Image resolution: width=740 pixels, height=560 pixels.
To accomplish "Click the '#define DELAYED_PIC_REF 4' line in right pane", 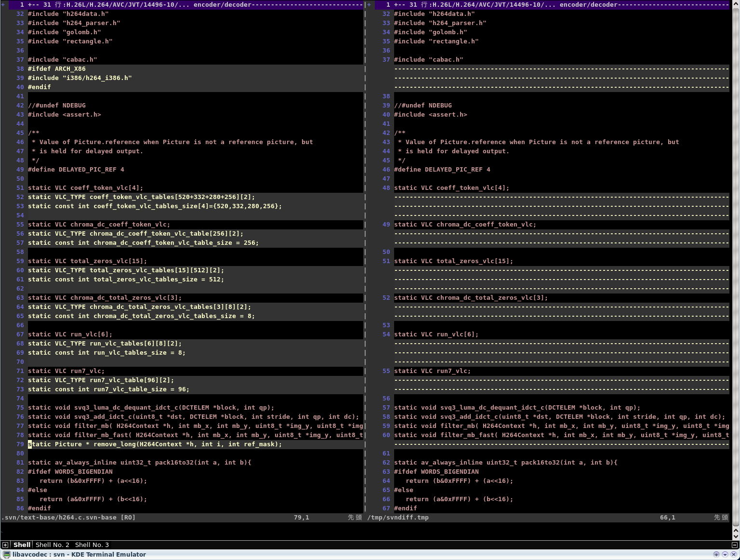I will click(x=442, y=170).
